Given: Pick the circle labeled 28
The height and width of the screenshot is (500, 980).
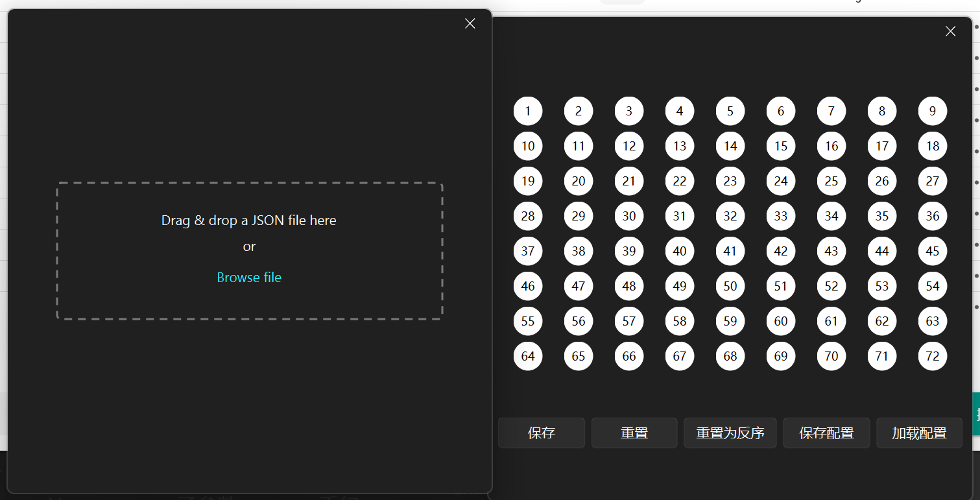Looking at the screenshot, I should point(528,216).
